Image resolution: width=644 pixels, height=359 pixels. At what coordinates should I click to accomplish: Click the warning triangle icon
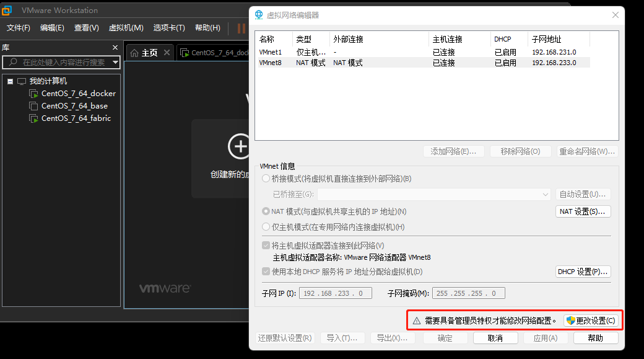417,321
